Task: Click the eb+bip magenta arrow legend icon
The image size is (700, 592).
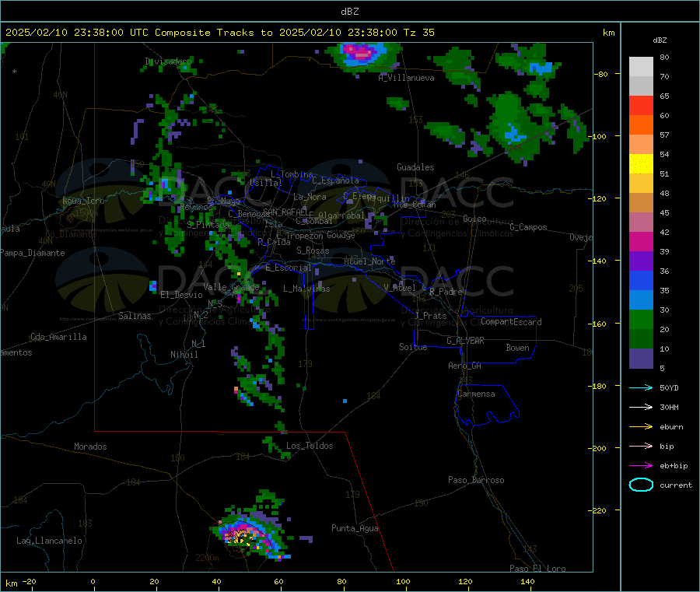Action: pyautogui.click(x=641, y=466)
